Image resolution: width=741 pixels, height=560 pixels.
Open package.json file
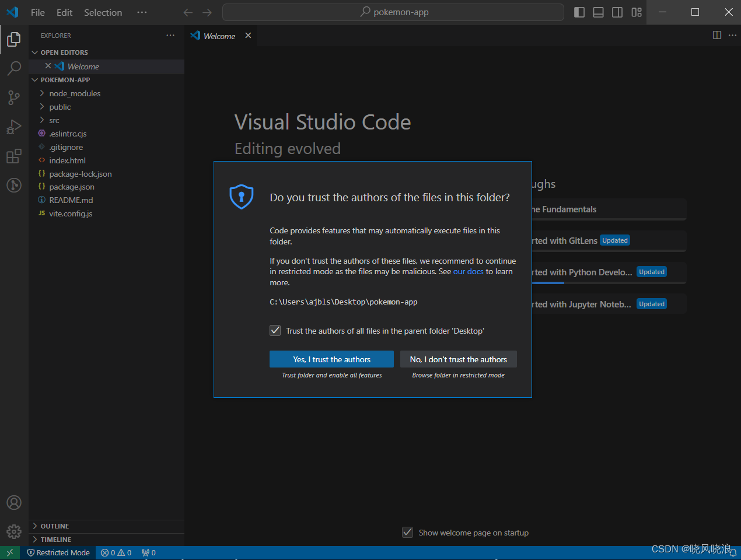point(107,187)
